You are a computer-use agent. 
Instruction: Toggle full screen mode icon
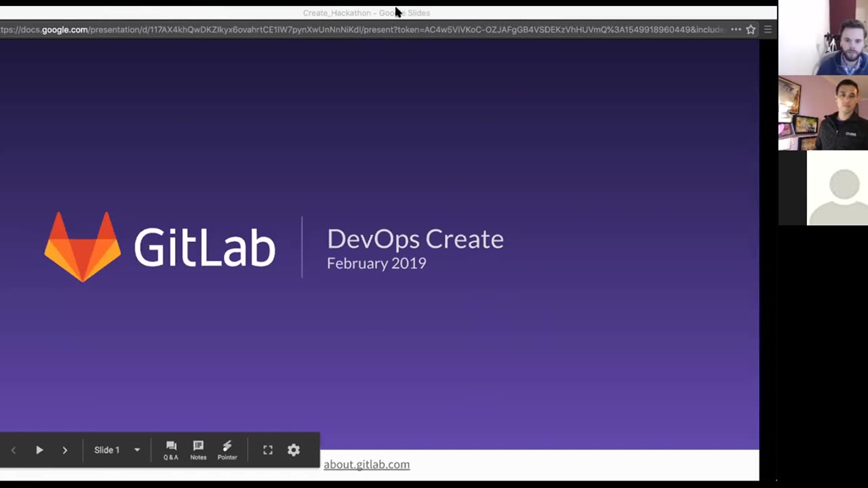coord(268,450)
